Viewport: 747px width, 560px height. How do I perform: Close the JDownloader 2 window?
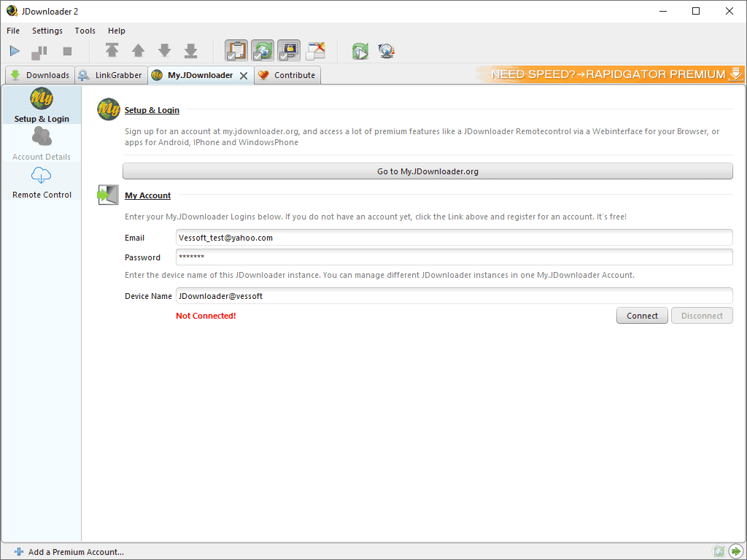[729, 11]
